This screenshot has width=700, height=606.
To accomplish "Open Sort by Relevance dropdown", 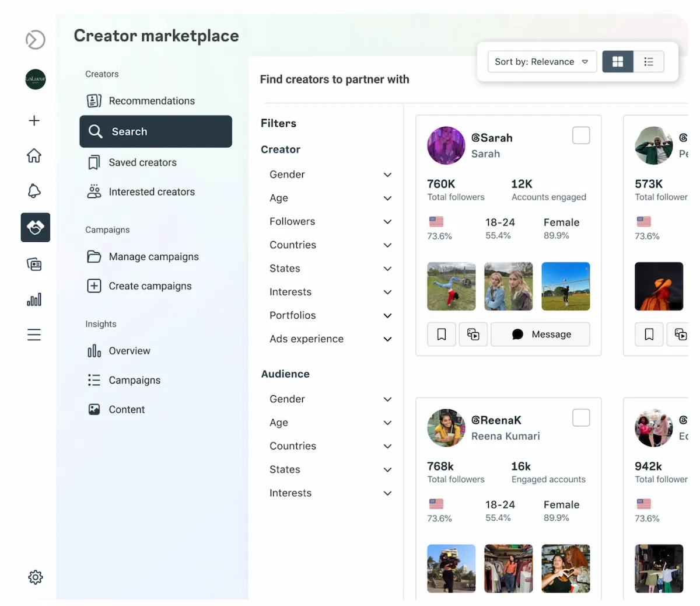I will (541, 61).
